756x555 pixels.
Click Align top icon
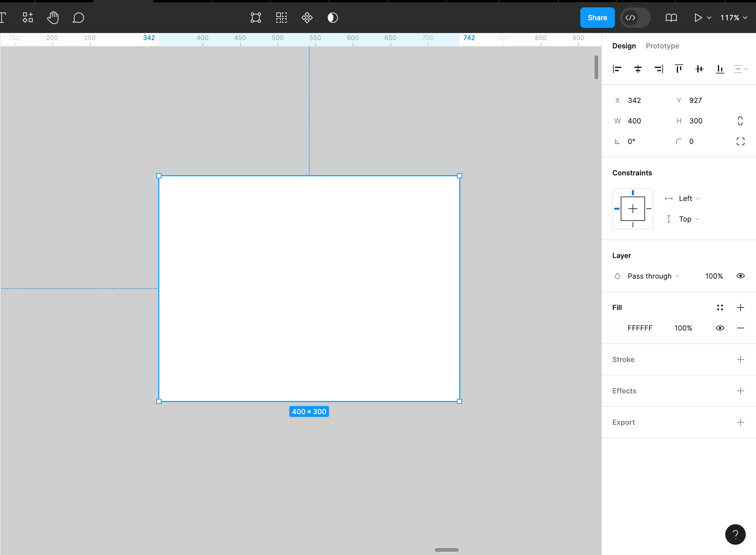click(x=679, y=69)
